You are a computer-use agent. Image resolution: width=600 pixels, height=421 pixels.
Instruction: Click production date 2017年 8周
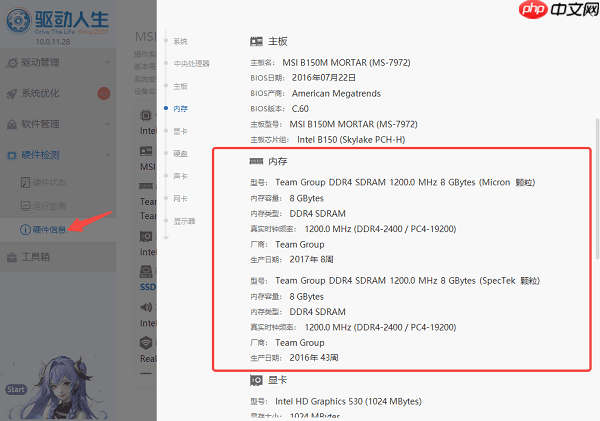click(x=311, y=259)
